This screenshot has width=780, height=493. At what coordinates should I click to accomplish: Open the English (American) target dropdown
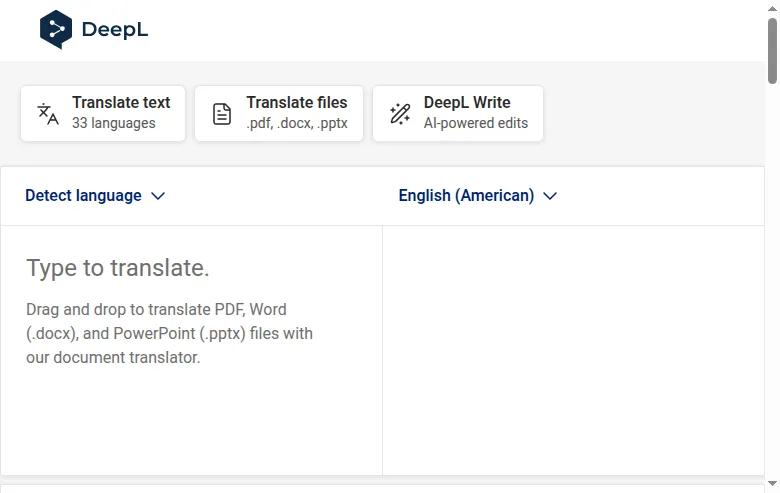tap(478, 196)
